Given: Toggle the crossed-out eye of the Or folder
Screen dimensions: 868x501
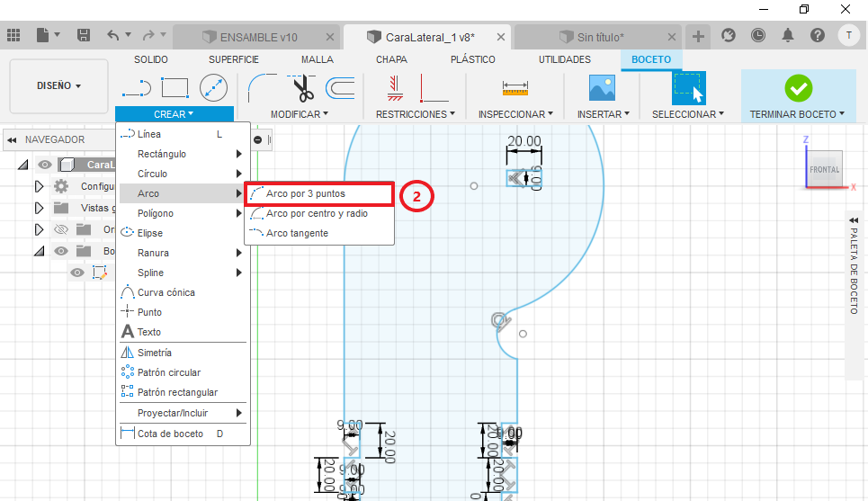Looking at the screenshot, I should click(x=61, y=229).
